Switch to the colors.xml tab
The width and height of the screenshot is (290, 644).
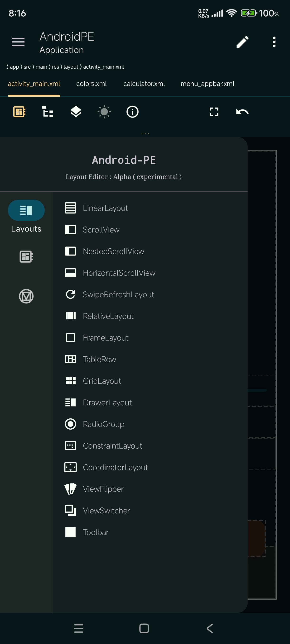pyautogui.click(x=91, y=84)
